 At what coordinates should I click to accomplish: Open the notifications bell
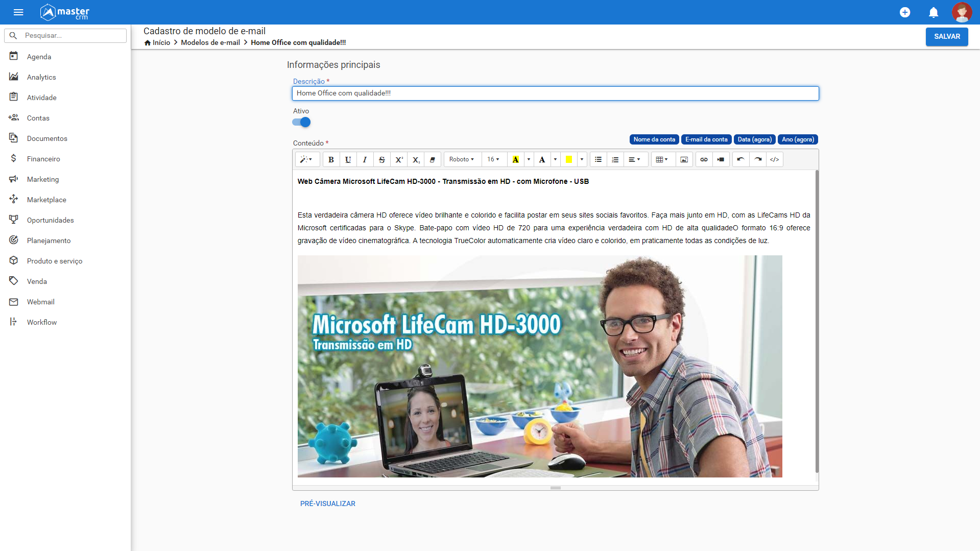[x=934, y=12]
